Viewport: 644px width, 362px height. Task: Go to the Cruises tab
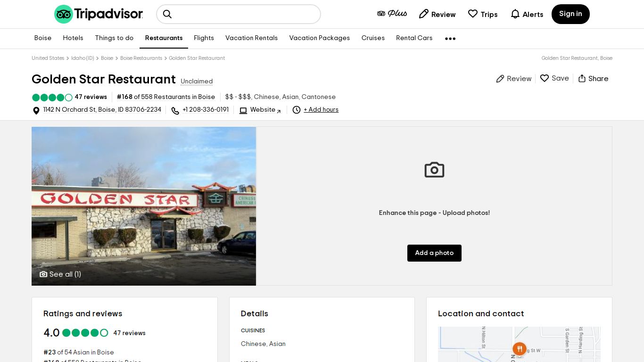point(373,38)
